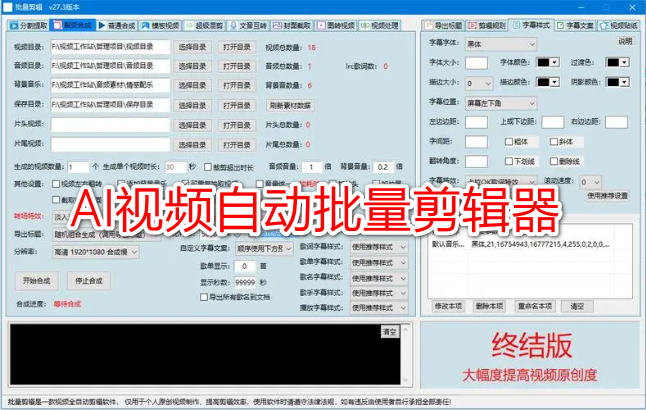Open the 普通合成 tab
Viewport: 646px width, 410px height.
pos(117,26)
